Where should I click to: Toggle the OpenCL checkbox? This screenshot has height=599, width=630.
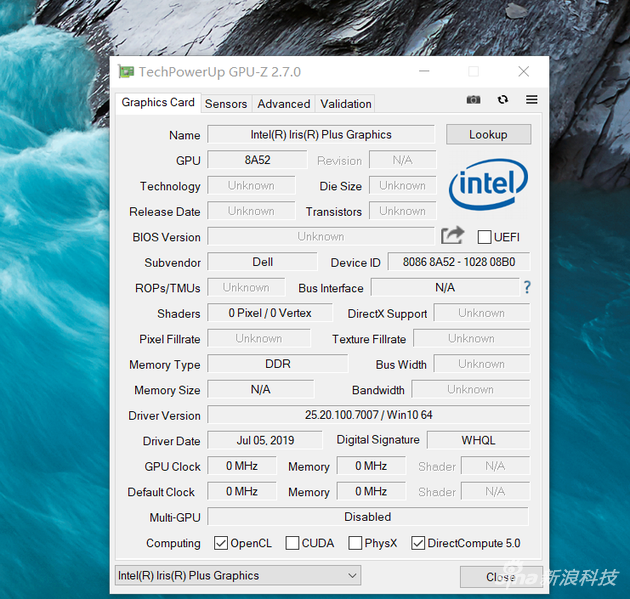(x=221, y=544)
